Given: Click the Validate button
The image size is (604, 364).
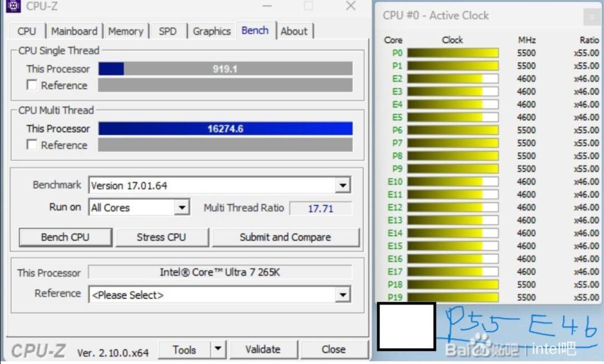Looking at the screenshot, I should pyautogui.click(x=264, y=349).
